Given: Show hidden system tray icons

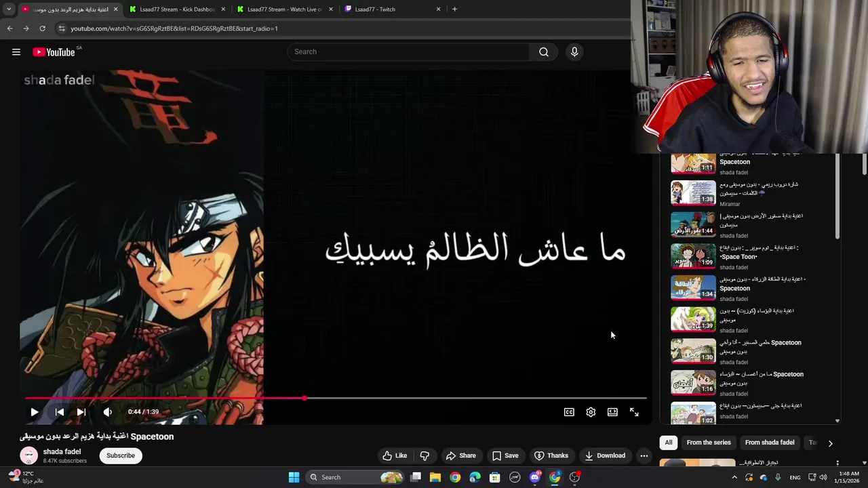Looking at the screenshot, I should (734, 477).
